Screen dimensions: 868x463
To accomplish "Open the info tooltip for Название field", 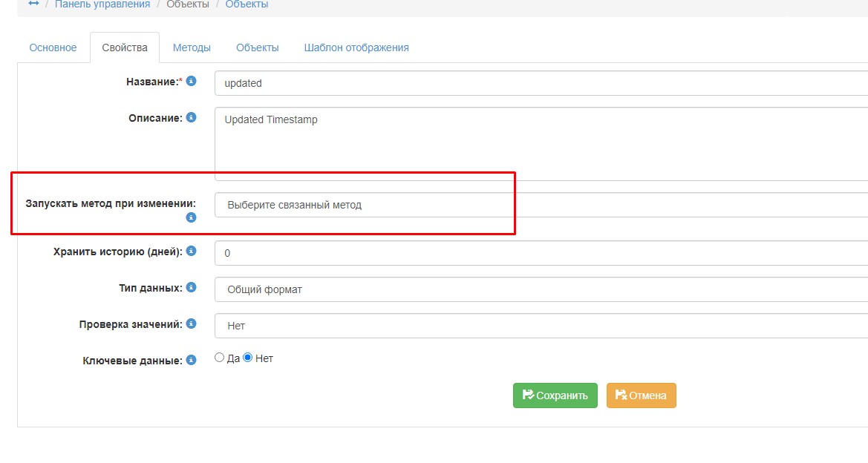I will click(x=191, y=82).
